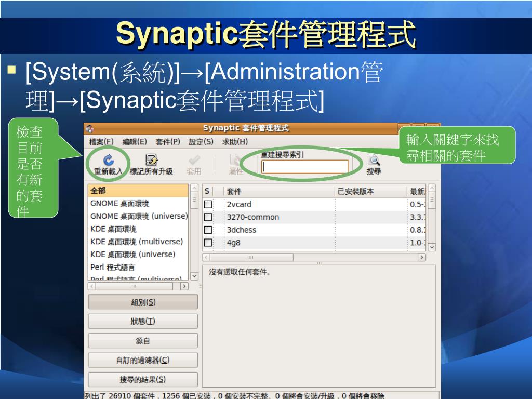
Task: Click package list horizontal scroll left arrow
Action: tap(206, 257)
